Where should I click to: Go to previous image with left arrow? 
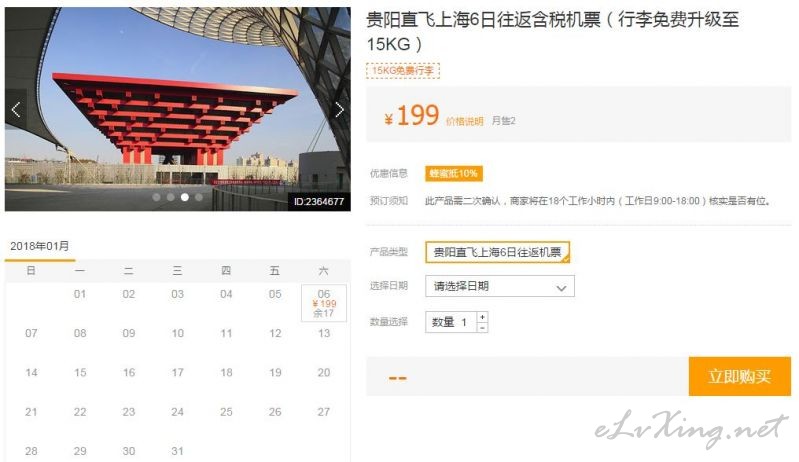[x=15, y=110]
